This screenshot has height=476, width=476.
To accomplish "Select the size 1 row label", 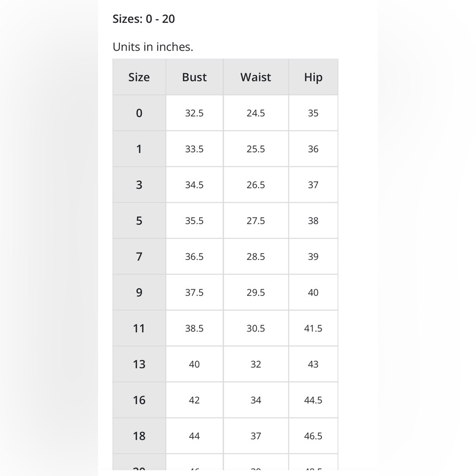I will (x=139, y=149).
